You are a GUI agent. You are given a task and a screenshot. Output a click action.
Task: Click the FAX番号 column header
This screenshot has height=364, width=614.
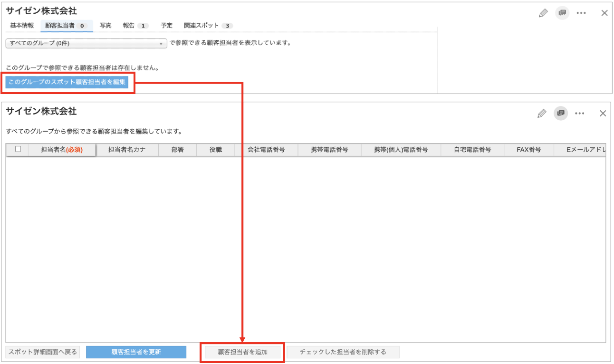coord(529,150)
